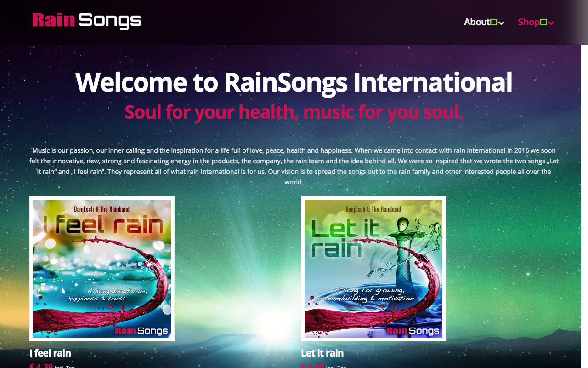Screen dimensions: 588x368
Task: Open the Let it rain album cover
Action: 373,269
